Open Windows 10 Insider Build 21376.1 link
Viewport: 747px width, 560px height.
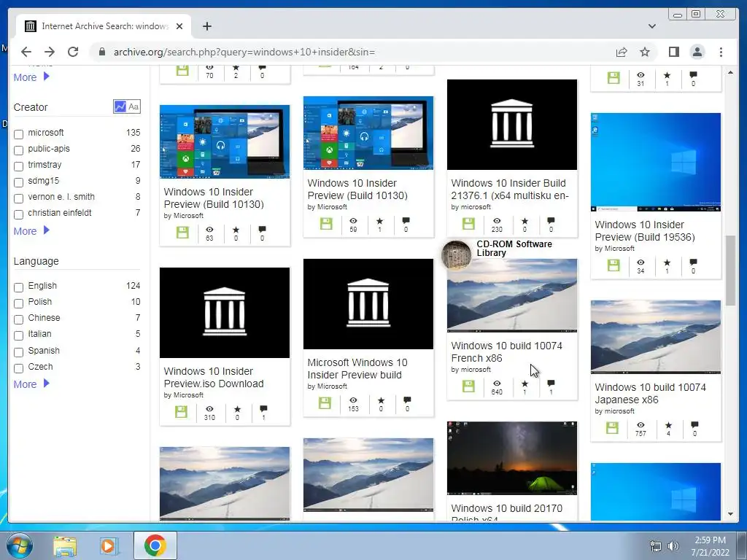510,189
